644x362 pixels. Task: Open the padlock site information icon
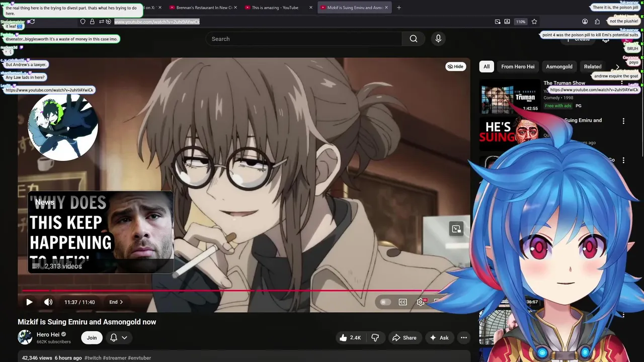[x=92, y=22]
